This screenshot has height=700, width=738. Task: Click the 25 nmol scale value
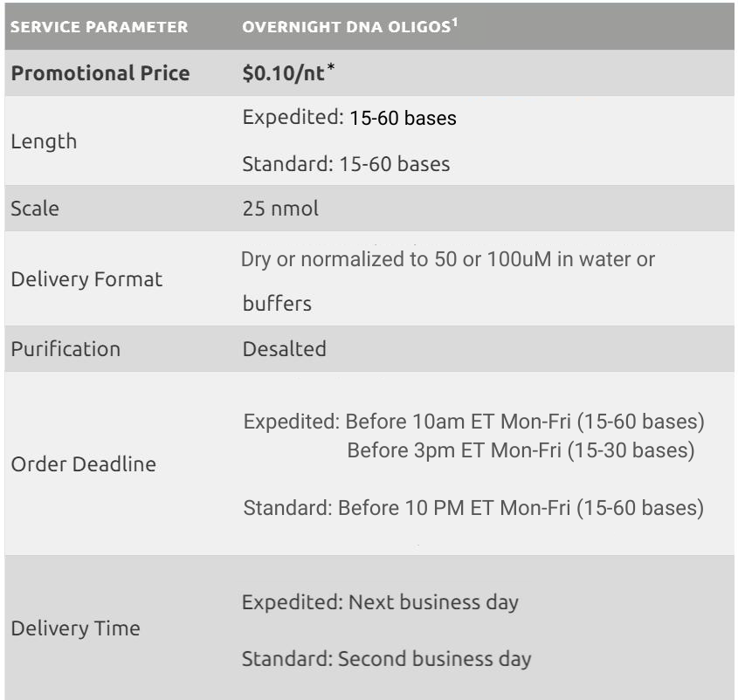click(282, 209)
